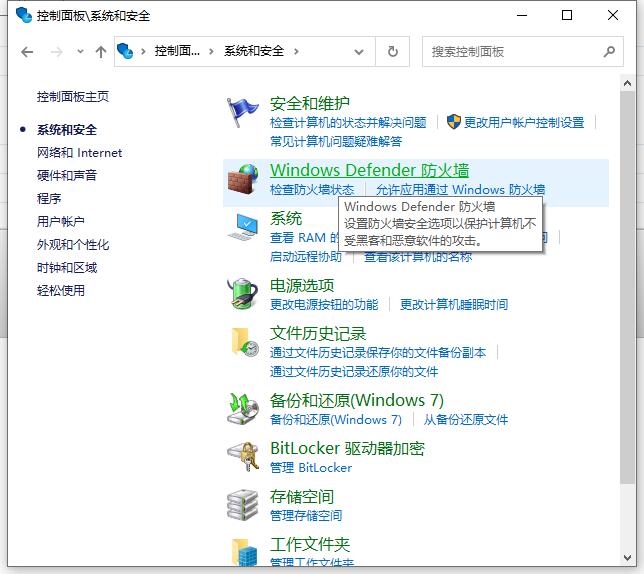Image resolution: width=644 pixels, height=574 pixels.
Task: Click the search magnifier icon
Action: tap(609, 52)
